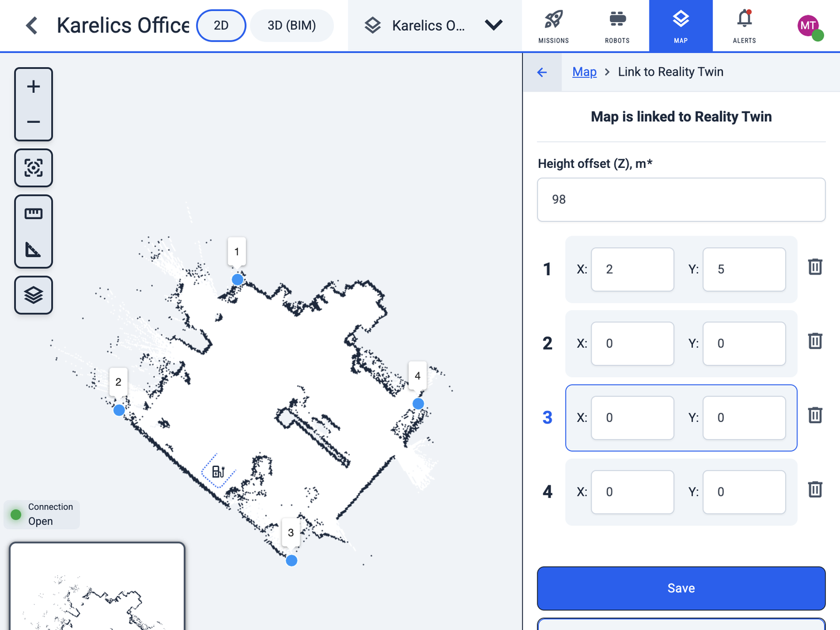This screenshot has height=630, width=840.
Task: Select map marker 3
Action: pos(291,560)
